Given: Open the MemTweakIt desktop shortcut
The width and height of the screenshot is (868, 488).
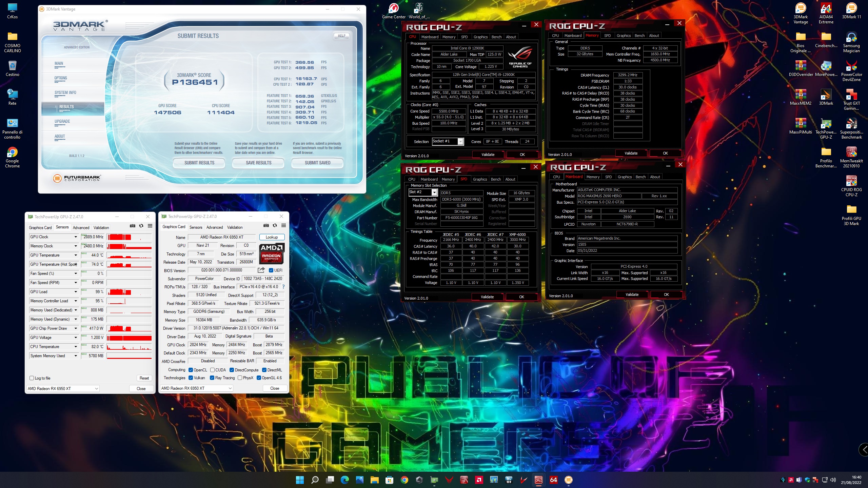Looking at the screenshot, I should (x=851, y=157).
